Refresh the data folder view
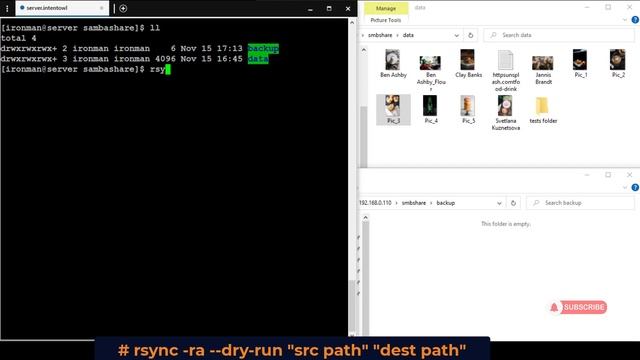 point(471,36)
